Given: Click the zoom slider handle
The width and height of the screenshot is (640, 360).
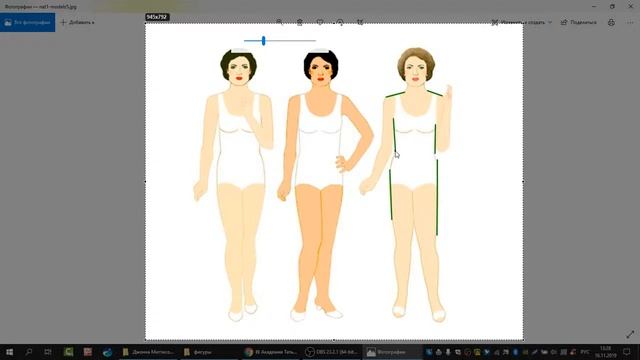Looking at the screenshot, I should point(264,40).
